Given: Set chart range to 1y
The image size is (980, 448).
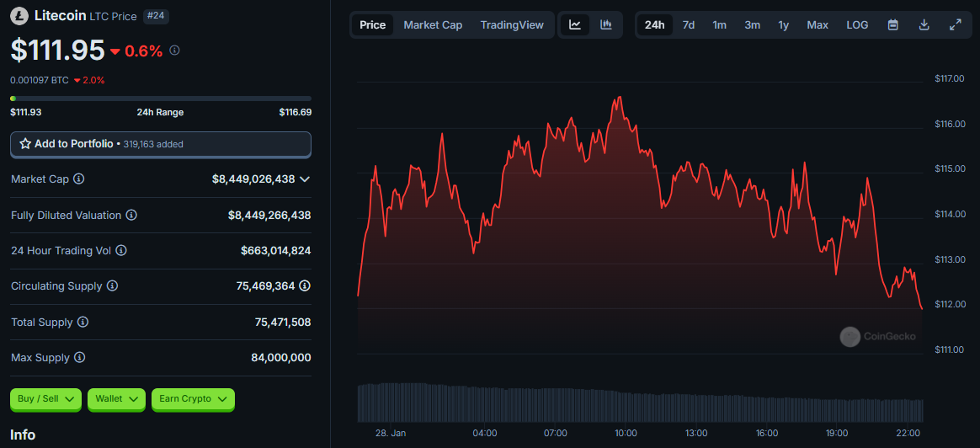Looking at the screenshot, I should [783, 25].
